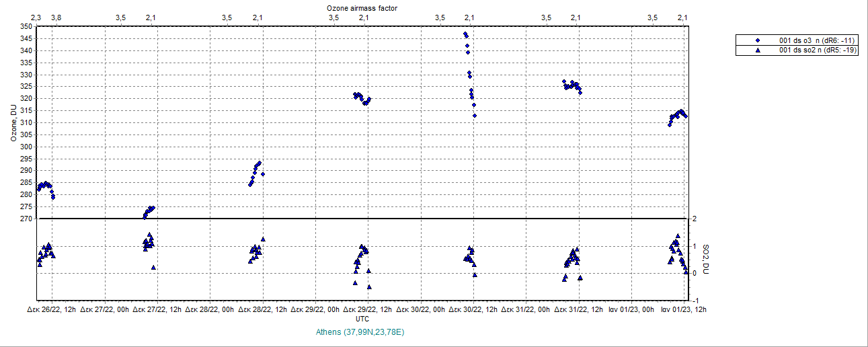Click the lowest SO2 triangle below -0.5 DU

[x=369, y=287]
